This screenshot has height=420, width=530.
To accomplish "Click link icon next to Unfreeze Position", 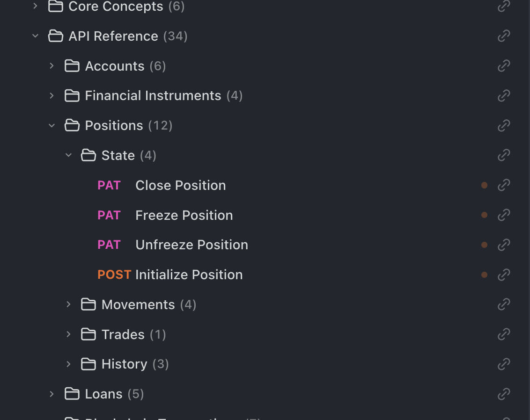I will click(504, 245).
